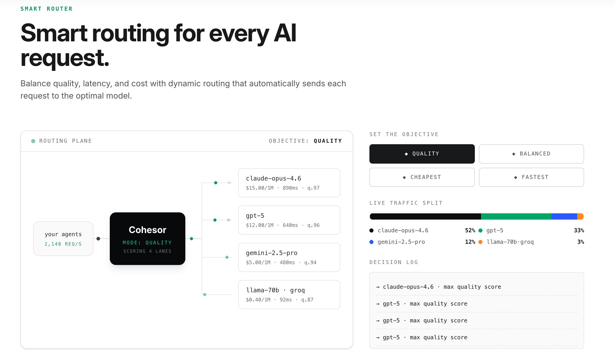Image resolution: width=615 pixels, height=364 pixels.
Task: Click the your agents source node
Action: 63,239
